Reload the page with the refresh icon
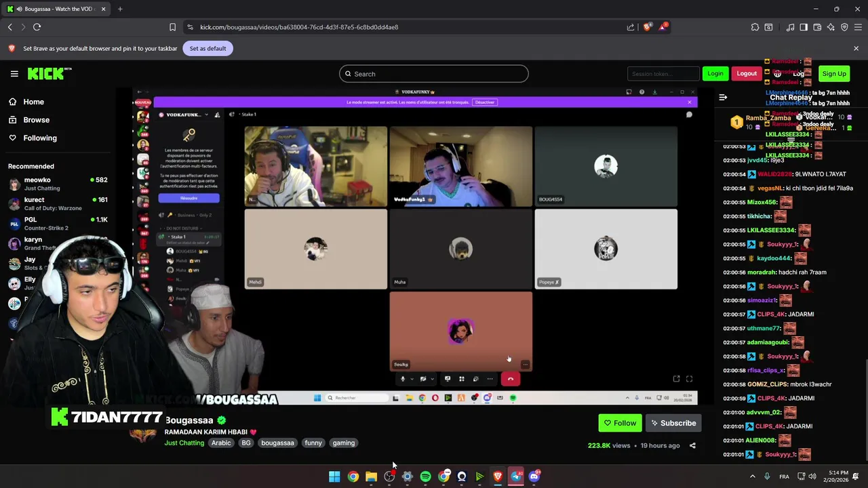Screen dimensions: 868x488 click(x=37, y=27)
